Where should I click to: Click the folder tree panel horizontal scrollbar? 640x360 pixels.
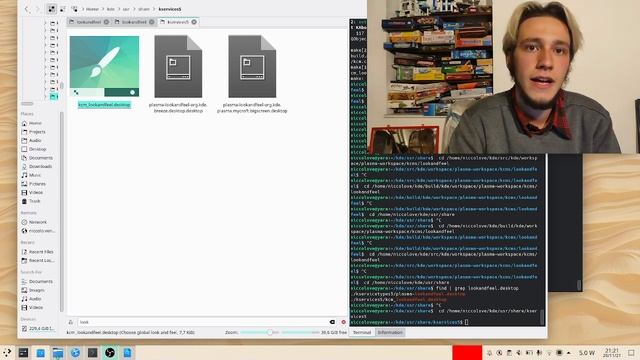[27, 104]
